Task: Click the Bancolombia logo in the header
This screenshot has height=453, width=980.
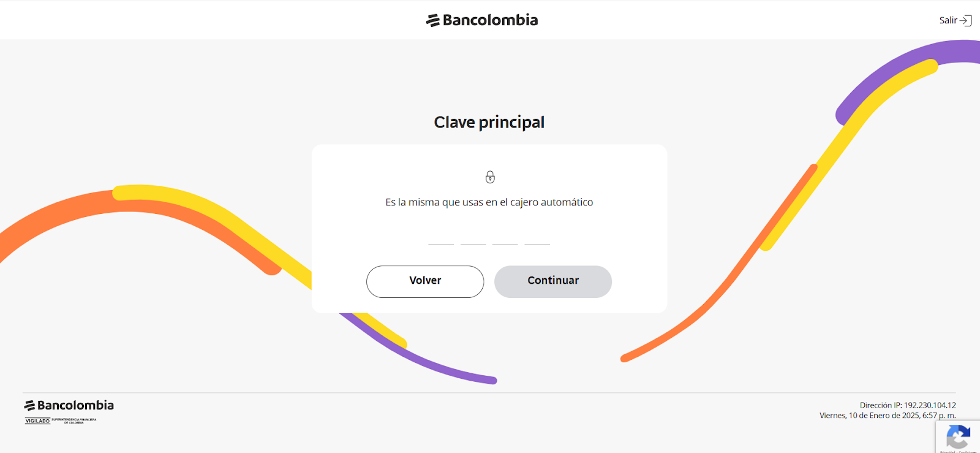Action: [x=483, y=20]
